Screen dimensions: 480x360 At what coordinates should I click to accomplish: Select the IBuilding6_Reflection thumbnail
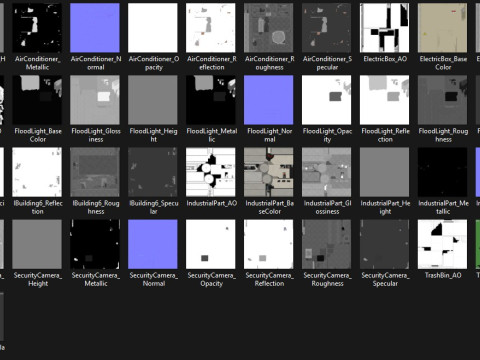pyautogui.click(x=37, y=172)
